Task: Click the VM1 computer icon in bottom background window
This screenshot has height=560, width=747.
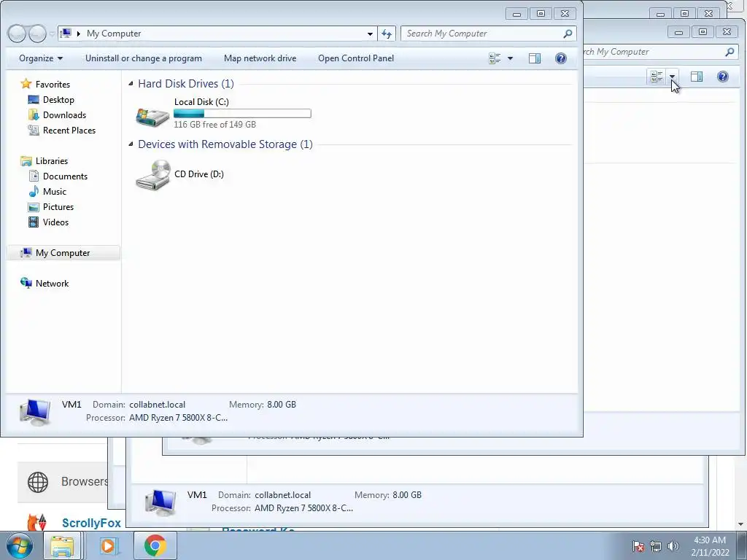Action: point(160,502)
